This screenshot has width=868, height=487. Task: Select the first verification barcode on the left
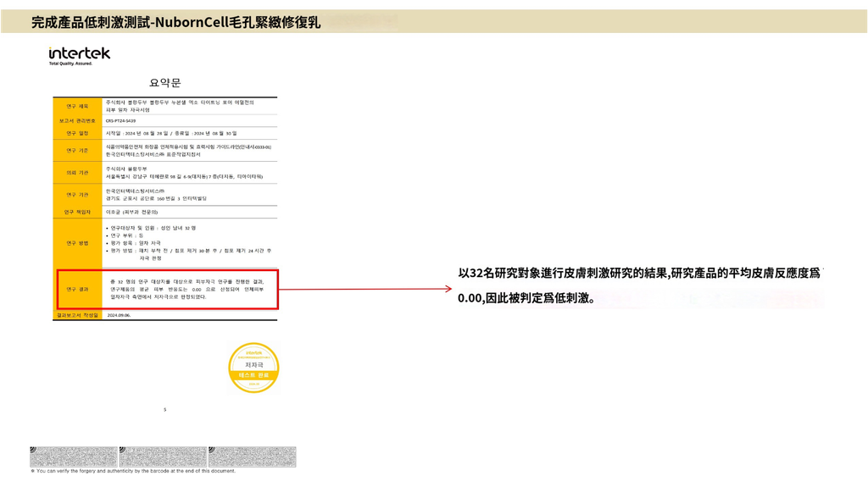click(74, 457)
